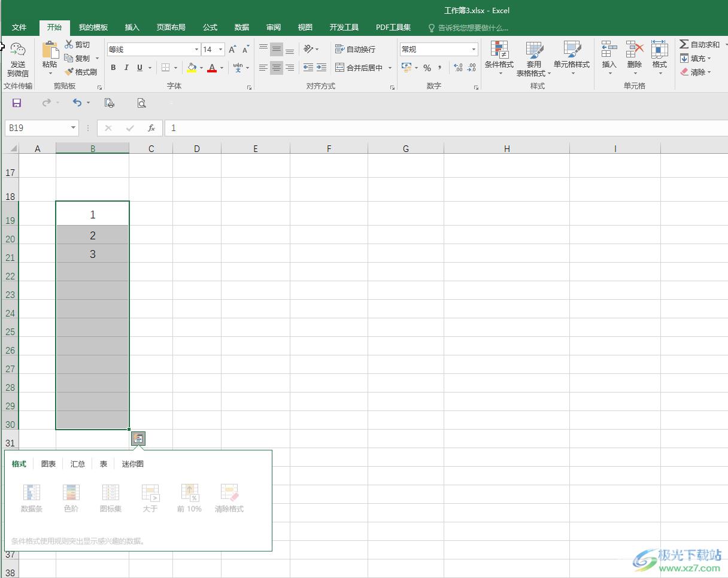The height and width of the screenshot is (578, 728).
Task: Switch to the Formulas (公式) tab
Action: [210, 28]
